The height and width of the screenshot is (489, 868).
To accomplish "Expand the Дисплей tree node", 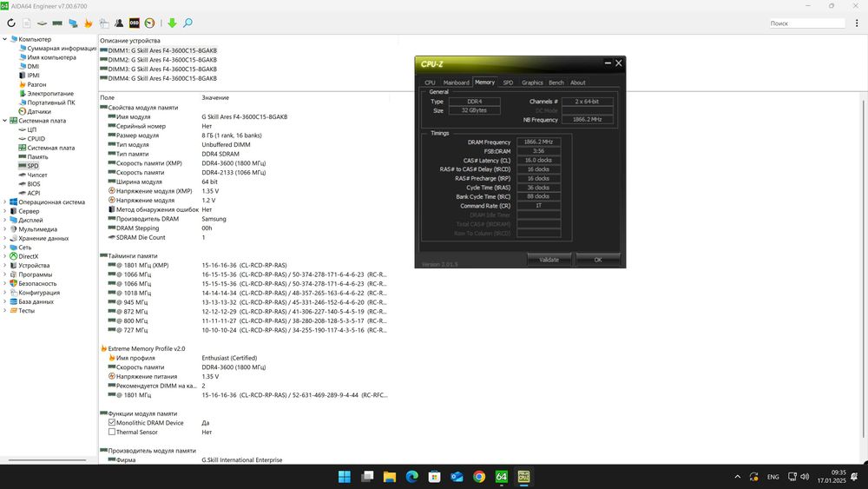I will 5,220.
